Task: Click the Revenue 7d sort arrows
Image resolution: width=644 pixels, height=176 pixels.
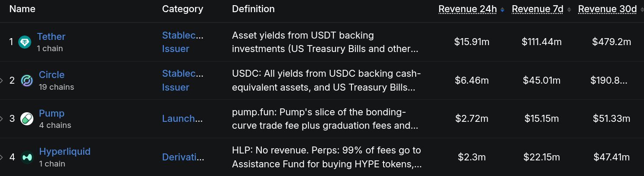Action: [x=569, y=10]
